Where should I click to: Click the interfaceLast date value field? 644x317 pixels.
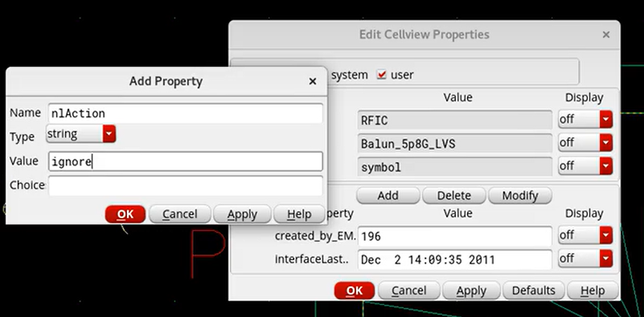click(x=455, y=259)
